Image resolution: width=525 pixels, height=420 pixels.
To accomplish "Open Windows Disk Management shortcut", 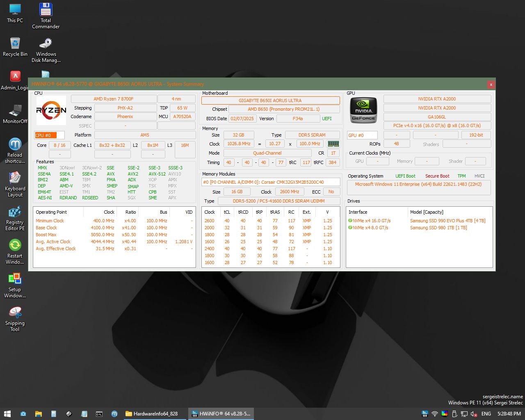I will point(46,50).
